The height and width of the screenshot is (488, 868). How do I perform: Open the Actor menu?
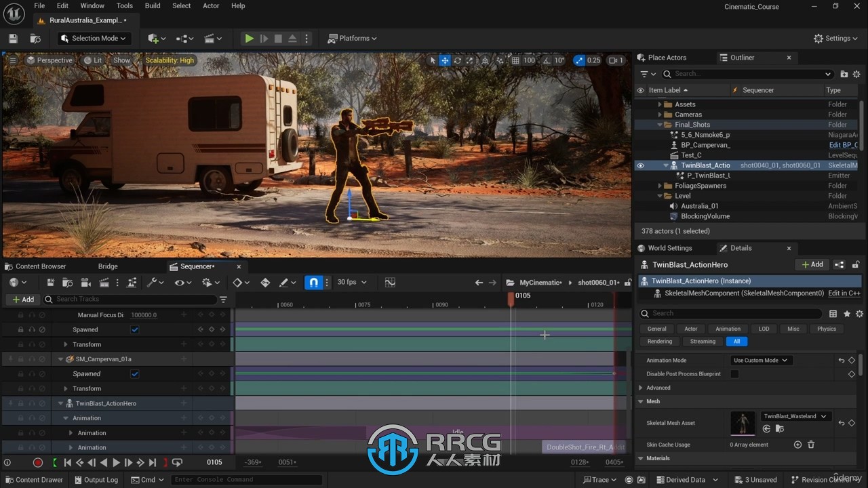tap(211, 6)
